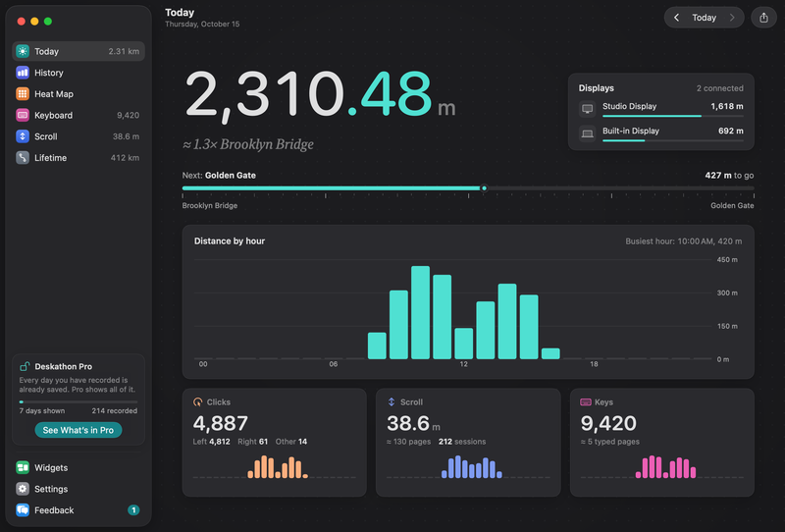785x532 pixels.
Task: Click the "7 days shown" text
Action: click(x=42, y=410)
